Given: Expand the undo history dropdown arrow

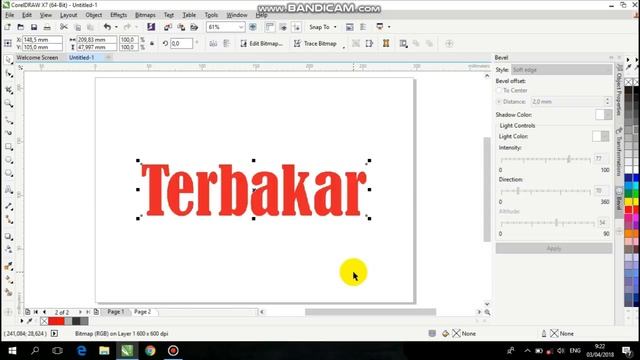Looking at the screenshot, I should 116,27.
